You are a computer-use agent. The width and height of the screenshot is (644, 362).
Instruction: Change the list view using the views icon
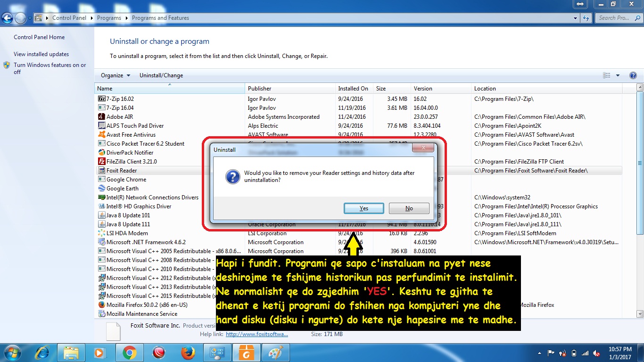(607, 75)
